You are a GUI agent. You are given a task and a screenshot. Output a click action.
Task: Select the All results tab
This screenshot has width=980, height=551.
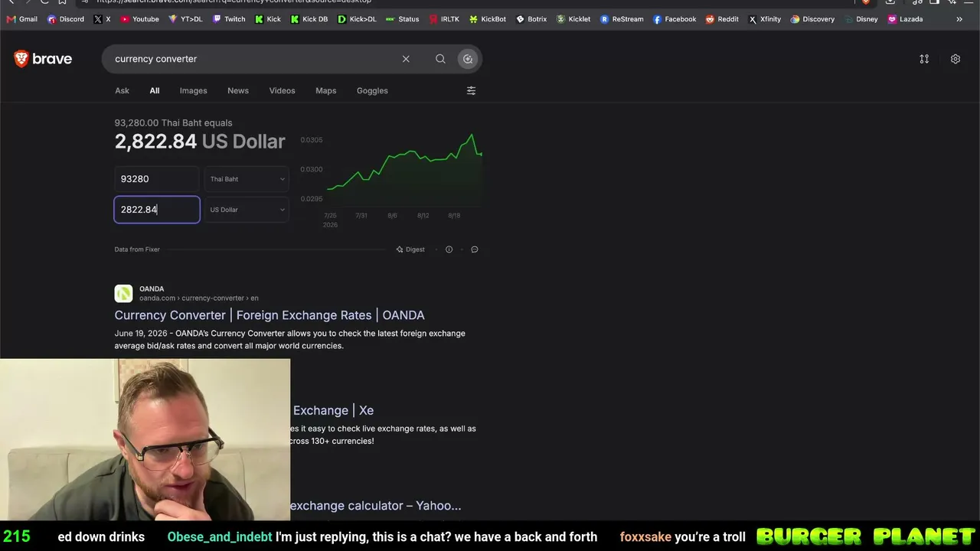(x=155, y=90)
